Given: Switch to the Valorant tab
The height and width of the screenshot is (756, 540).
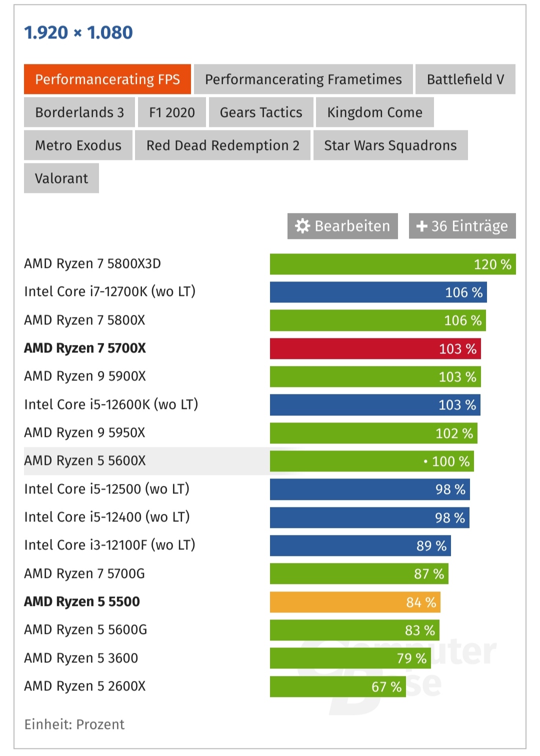Looking at the screenshot, I should [x=61, y=178].
